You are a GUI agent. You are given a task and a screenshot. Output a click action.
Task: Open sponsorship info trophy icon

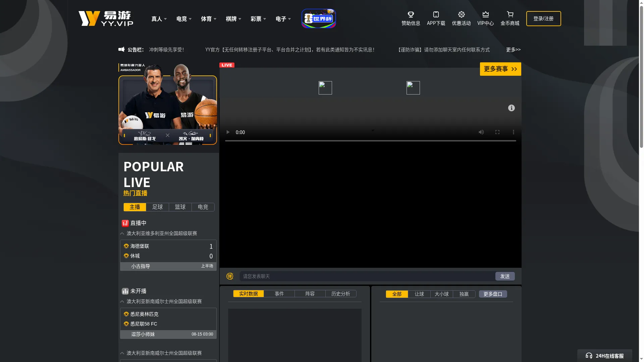click(x=411, y=14)
